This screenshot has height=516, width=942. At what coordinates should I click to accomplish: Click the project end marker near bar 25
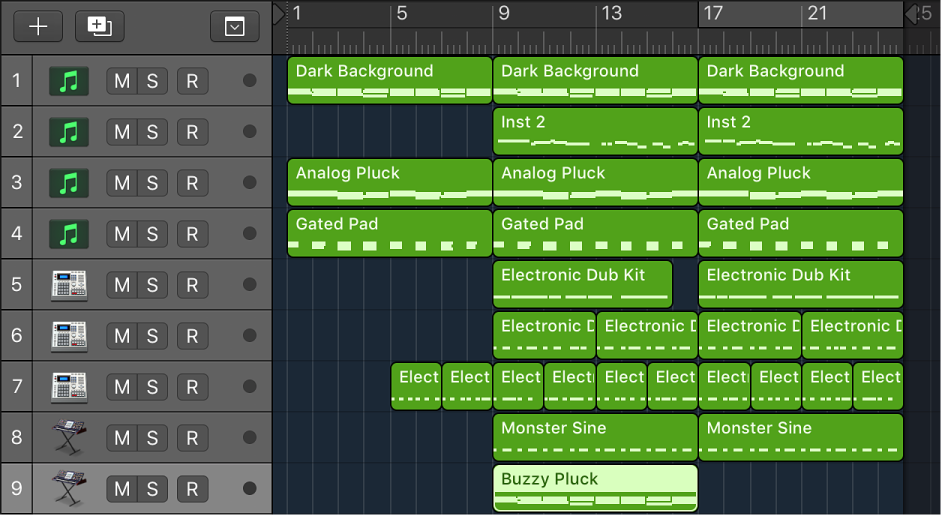click(911, 14)
